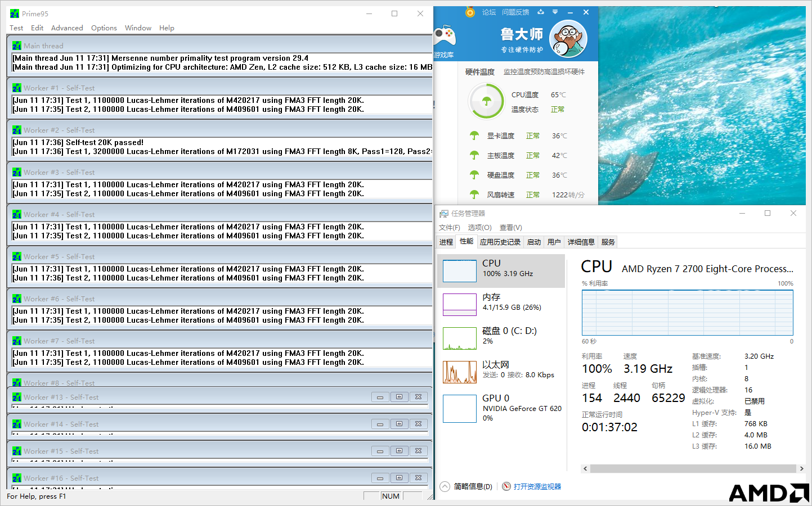Open the Test menu in Prime95

pyautogui.click(x=16, y=28)
